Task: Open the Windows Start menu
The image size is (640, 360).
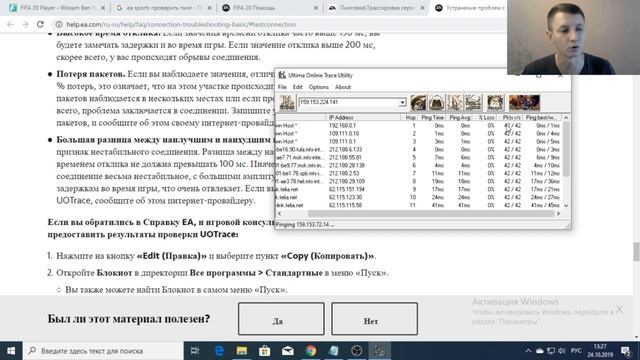Action: (x=11, y=351)
